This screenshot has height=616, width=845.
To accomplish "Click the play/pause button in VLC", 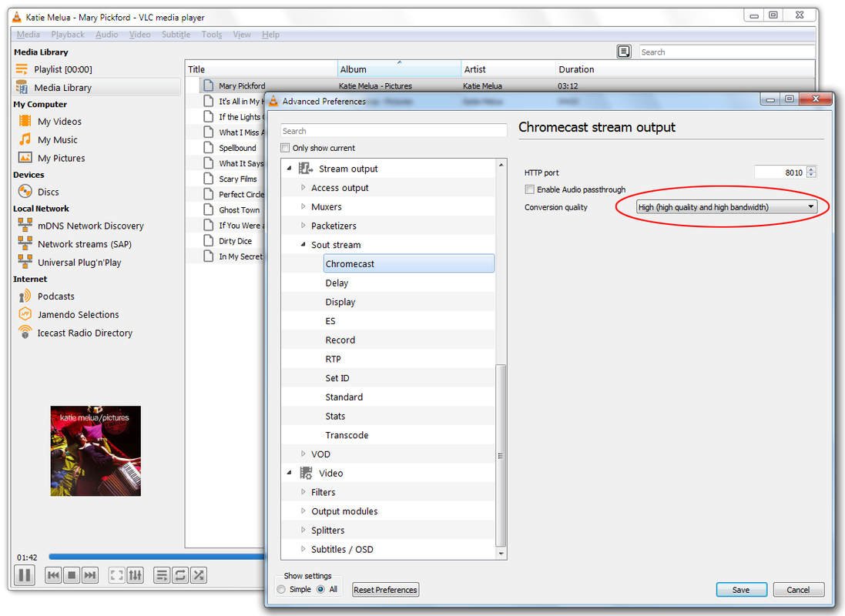I will (x=24, y=575).
